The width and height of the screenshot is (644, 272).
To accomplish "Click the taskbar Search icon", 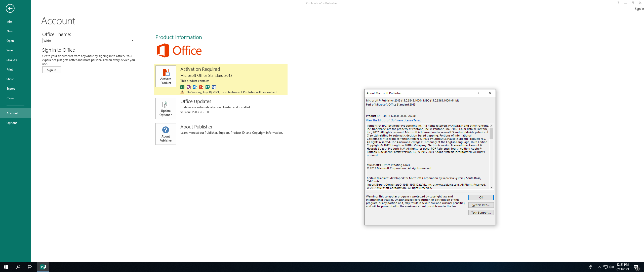I will pos(18,267).
